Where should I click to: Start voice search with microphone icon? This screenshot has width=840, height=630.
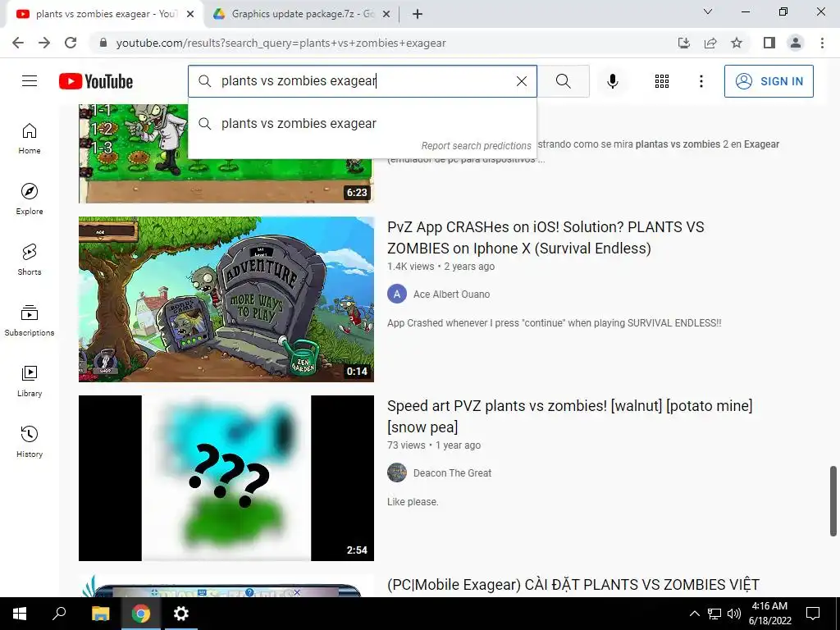[612, 81]
